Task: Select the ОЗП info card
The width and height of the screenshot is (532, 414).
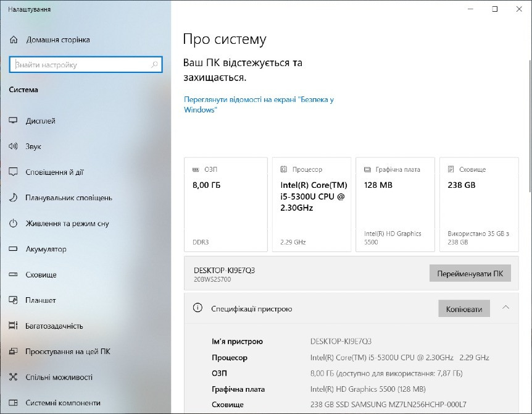Action: [225, 205]
